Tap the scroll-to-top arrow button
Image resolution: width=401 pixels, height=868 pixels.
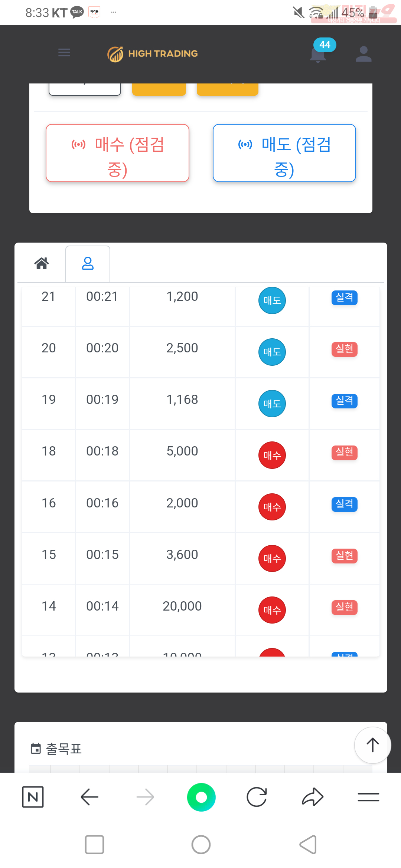[372, 745]
